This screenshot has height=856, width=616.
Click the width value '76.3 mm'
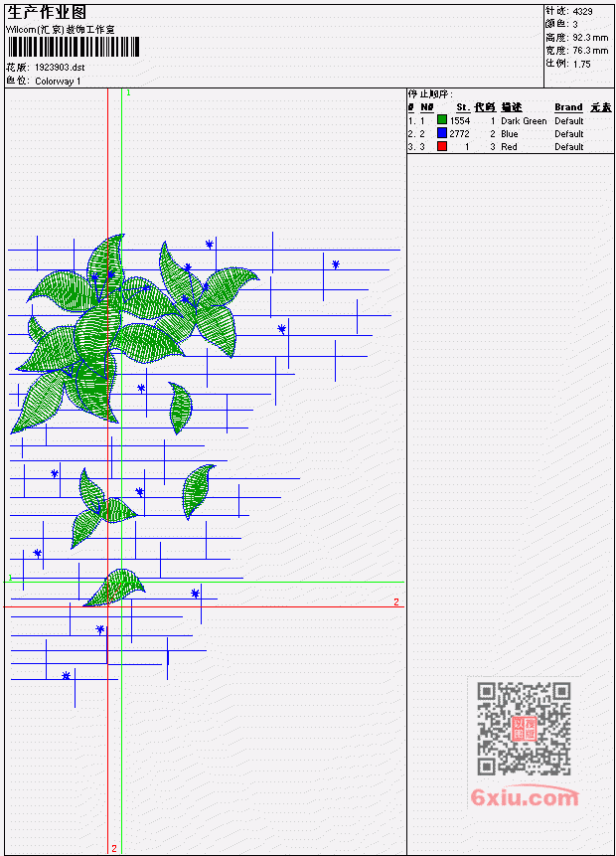590,51
